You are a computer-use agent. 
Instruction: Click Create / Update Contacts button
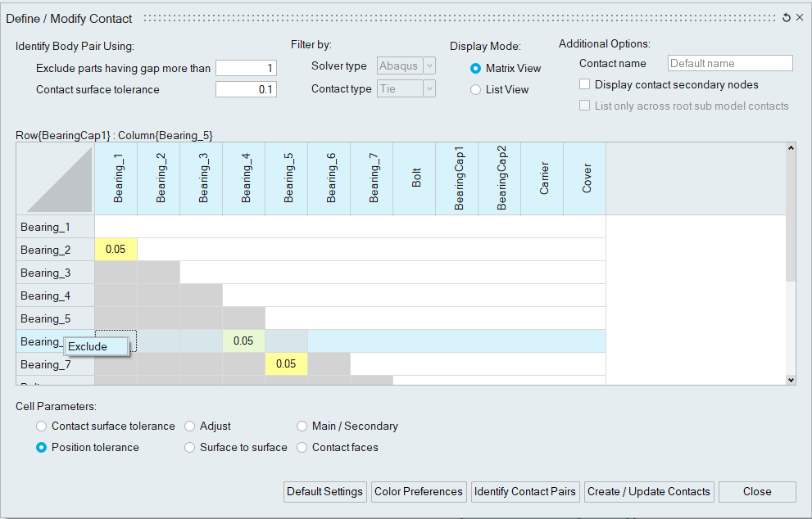pos(649,492)
